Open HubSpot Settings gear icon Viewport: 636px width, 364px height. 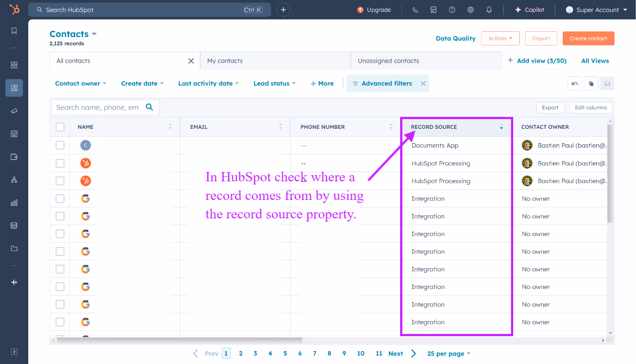470,9
